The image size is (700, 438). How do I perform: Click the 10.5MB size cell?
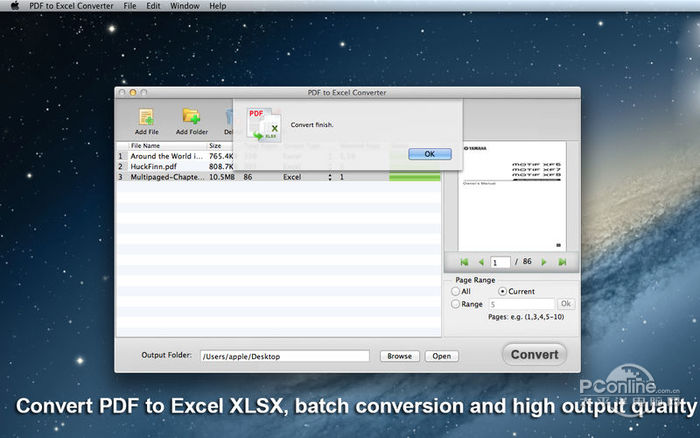(222, 177)
